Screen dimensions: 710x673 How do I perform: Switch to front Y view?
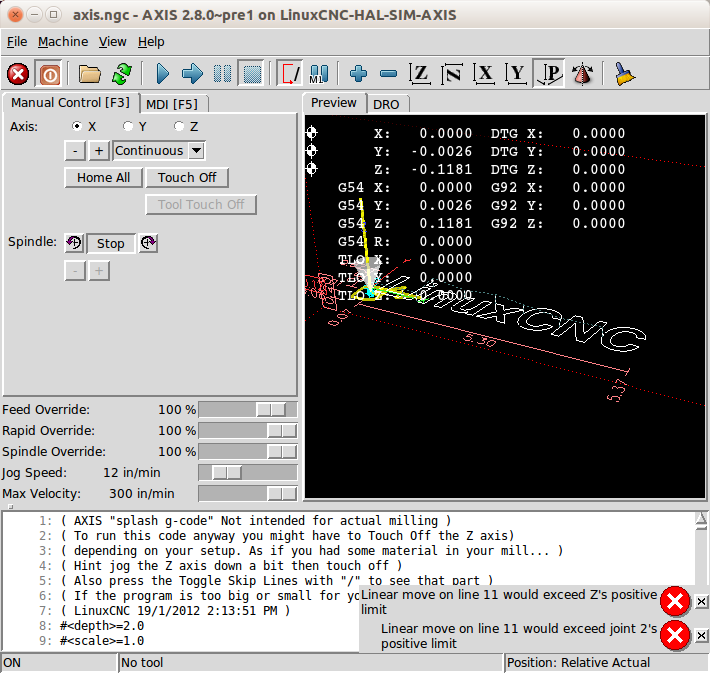[x=516, y=74]
